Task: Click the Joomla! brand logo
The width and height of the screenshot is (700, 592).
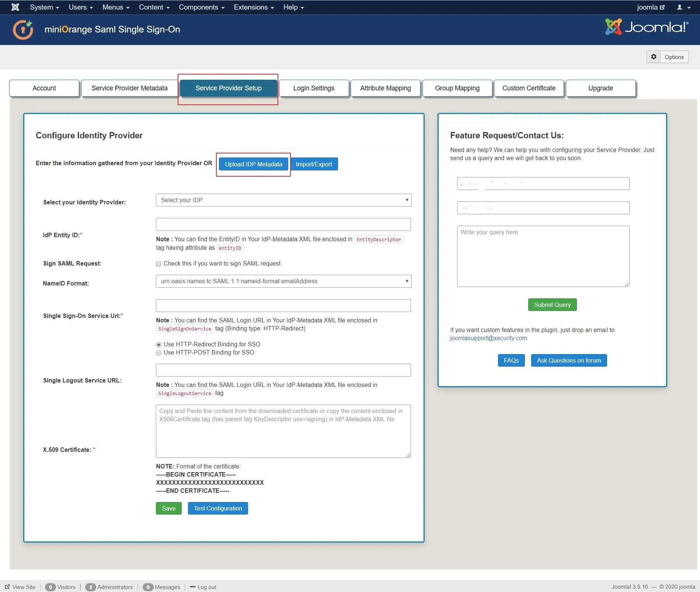Action: 647,27
